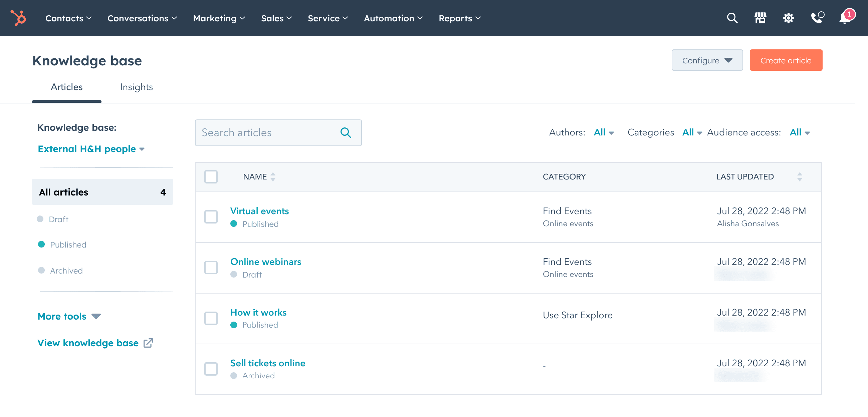This screenshot has width=868, height=417.
Task: Open the Marketplace storefront icon
Action: point(760,18)
